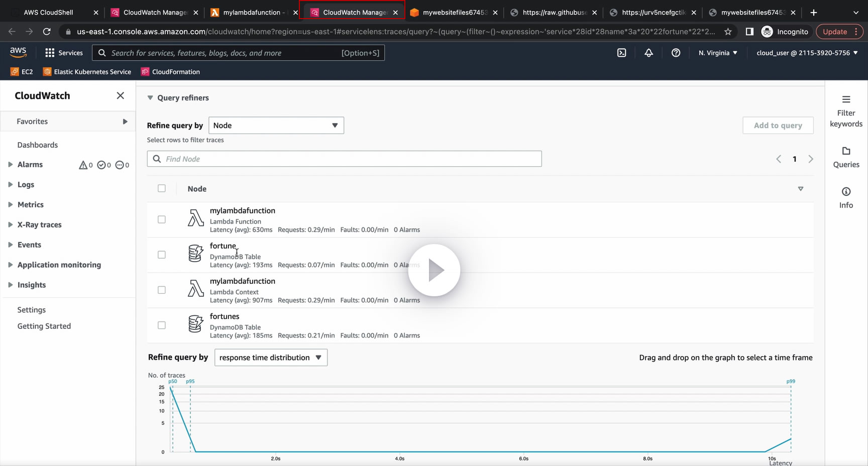Image resolution: width=868 pixels, height=466 pixels.
Task: Open the cloud_user account menu
Action: click(x=807, y=53)
